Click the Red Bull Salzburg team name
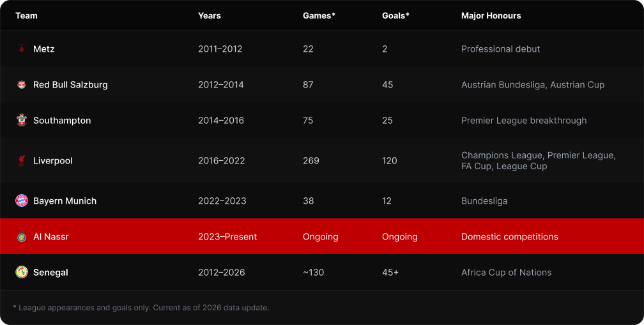 [70, 84]
